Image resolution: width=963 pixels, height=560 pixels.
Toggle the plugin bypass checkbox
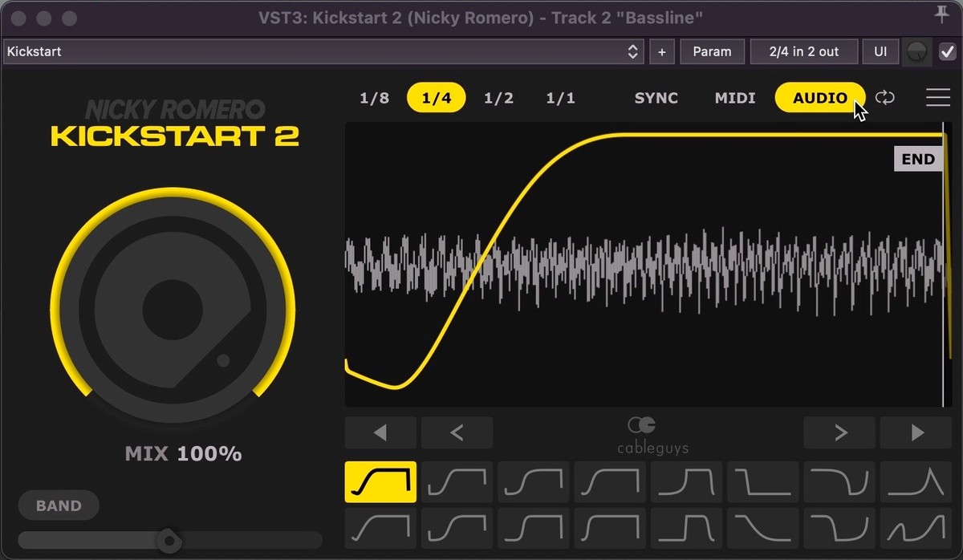[947, 51]
